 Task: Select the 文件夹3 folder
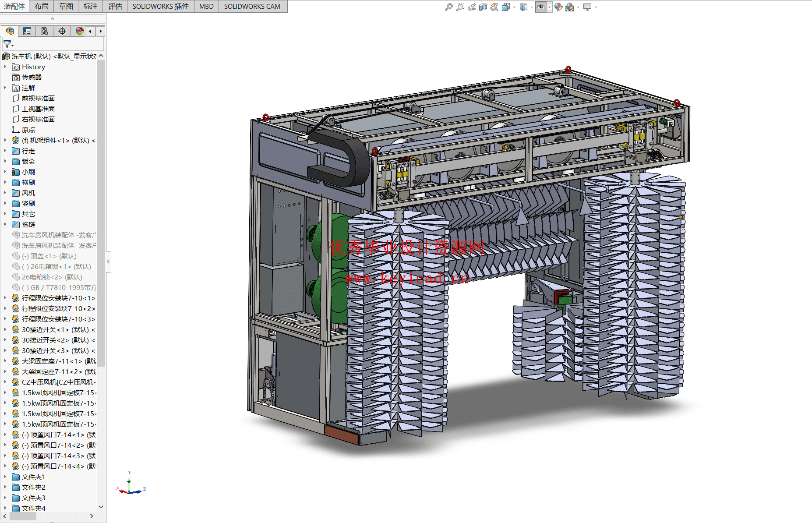33,498
